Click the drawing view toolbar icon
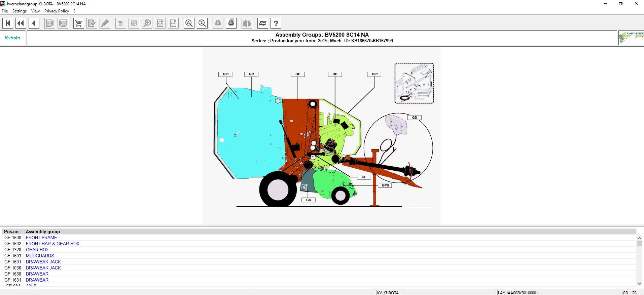644x295 pixels. 134,23
